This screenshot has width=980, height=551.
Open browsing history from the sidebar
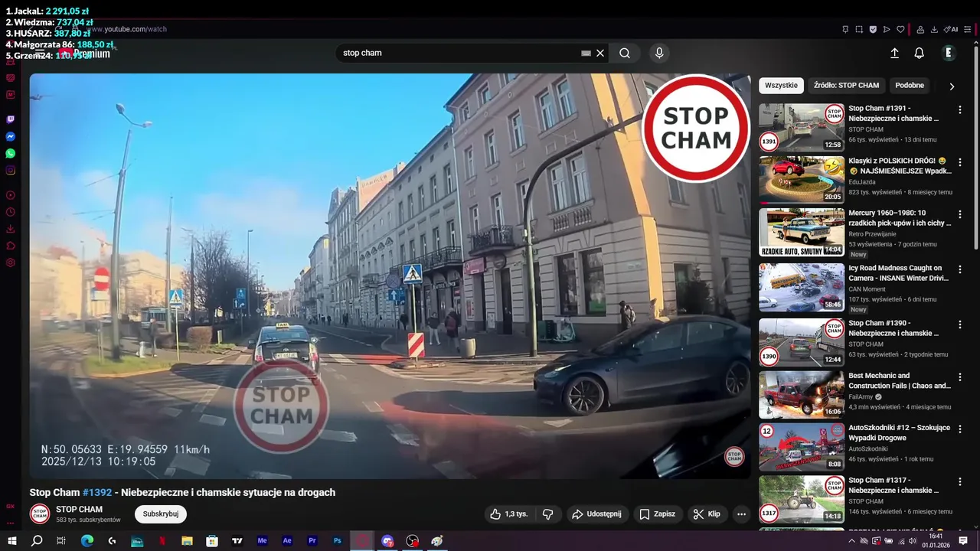point(11,212)
